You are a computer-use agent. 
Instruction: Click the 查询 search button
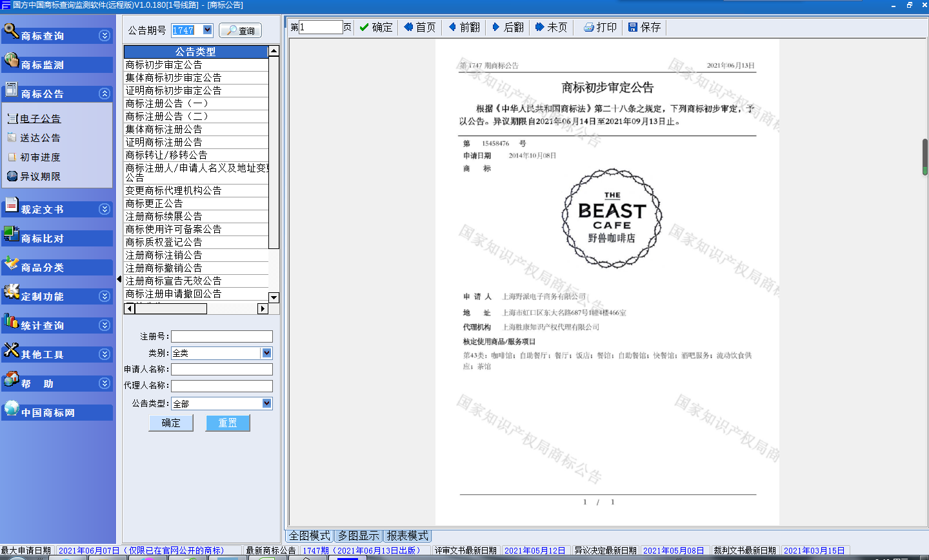(240, 30)
